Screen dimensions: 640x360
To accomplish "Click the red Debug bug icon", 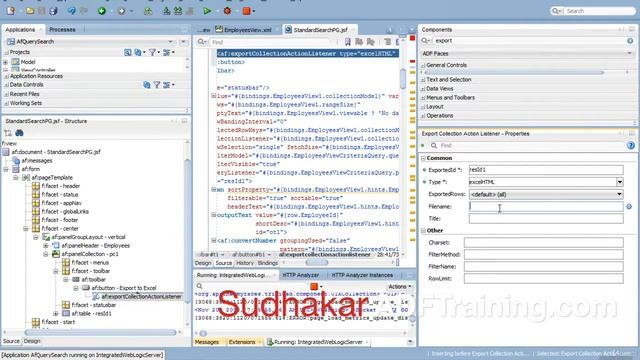I will pyautogui.click(x=227, y=11).
